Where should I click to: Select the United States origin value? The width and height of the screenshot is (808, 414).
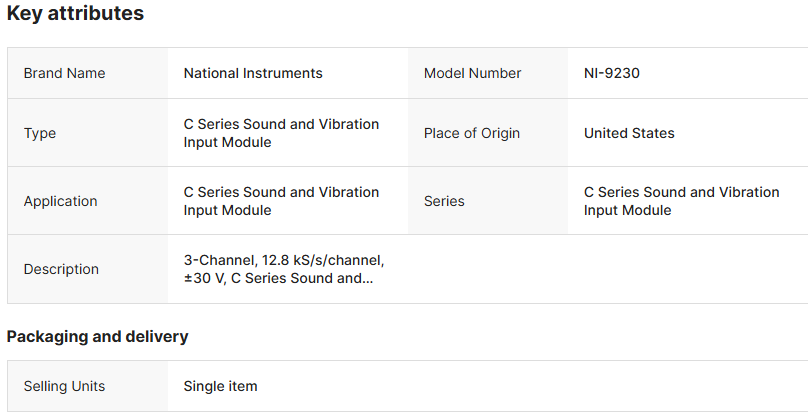(x=629, y=133)
